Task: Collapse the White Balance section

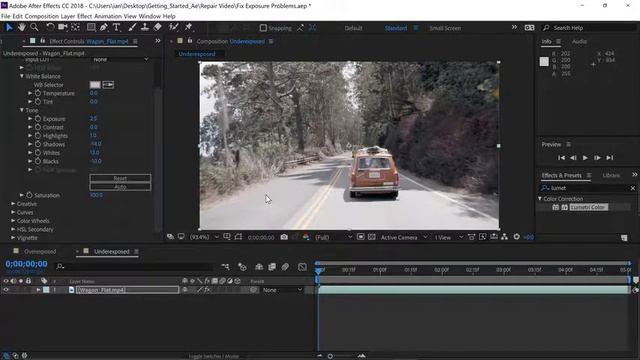Action: pyautogui.click(x=22, y=76)
